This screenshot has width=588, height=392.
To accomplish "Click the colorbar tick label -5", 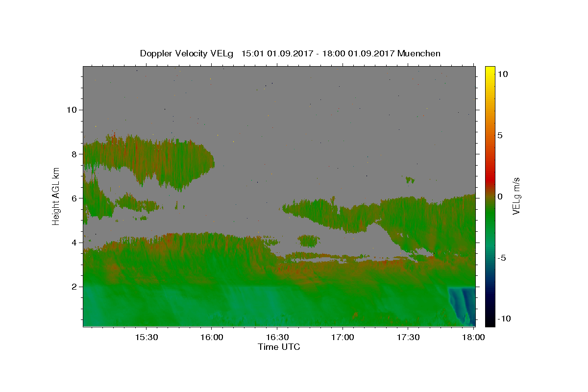I will pyautogui.click(x=503, y=258).
